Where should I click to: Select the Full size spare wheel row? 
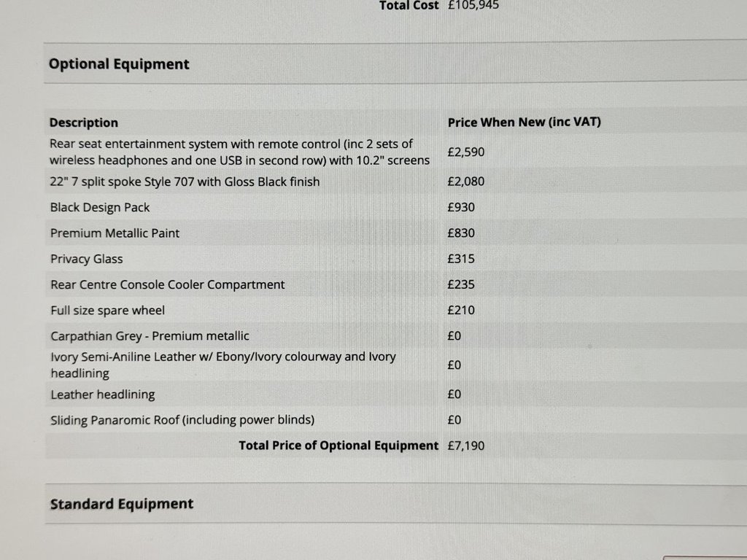(107, 310)
